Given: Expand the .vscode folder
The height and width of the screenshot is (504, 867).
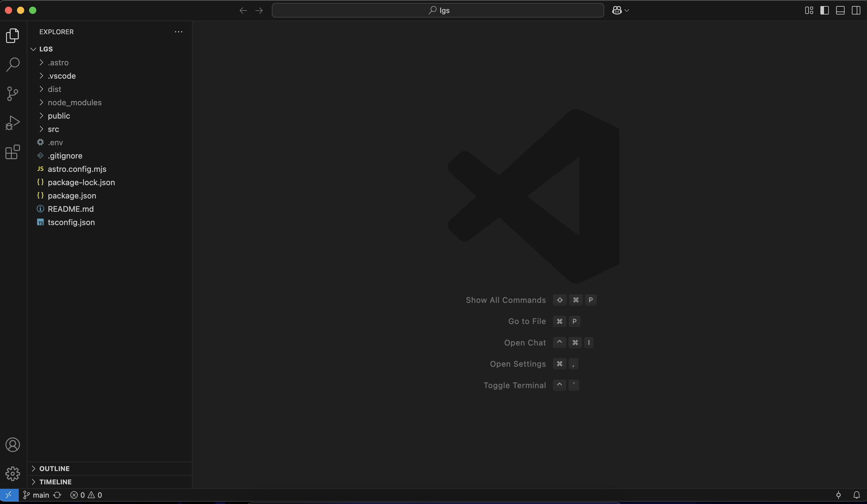Looking at the screenshot, I should pyautogui.click(x=109, y=76).
